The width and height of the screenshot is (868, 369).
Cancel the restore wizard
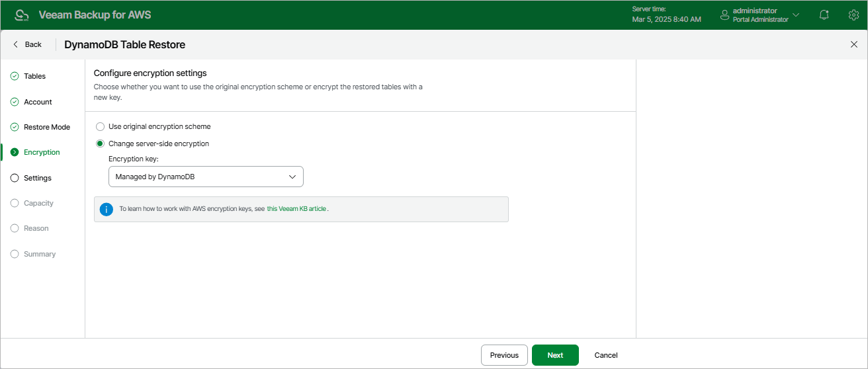(605, 355)
